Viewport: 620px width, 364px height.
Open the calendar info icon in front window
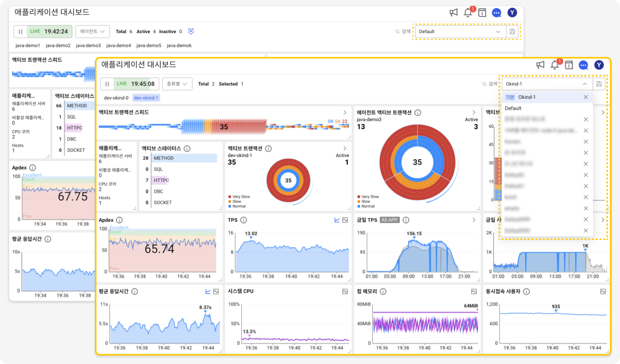coord(569,65)
